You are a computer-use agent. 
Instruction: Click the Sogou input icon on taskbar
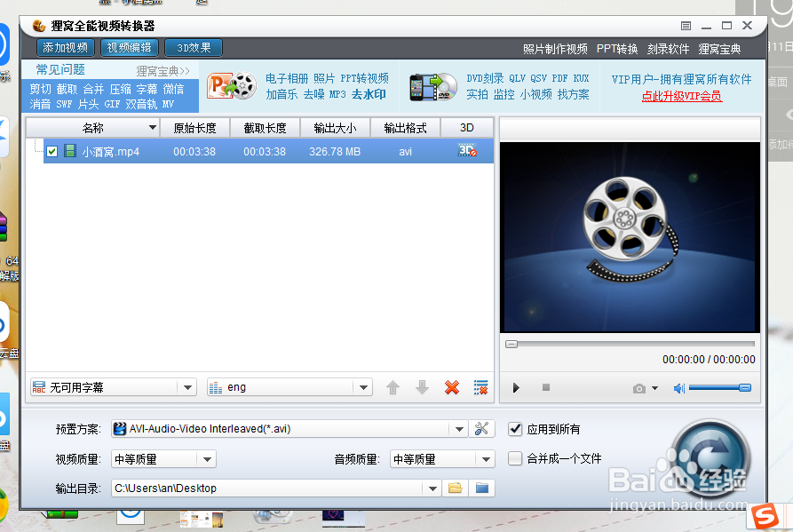pyautogui.click(x=765, y=516)
